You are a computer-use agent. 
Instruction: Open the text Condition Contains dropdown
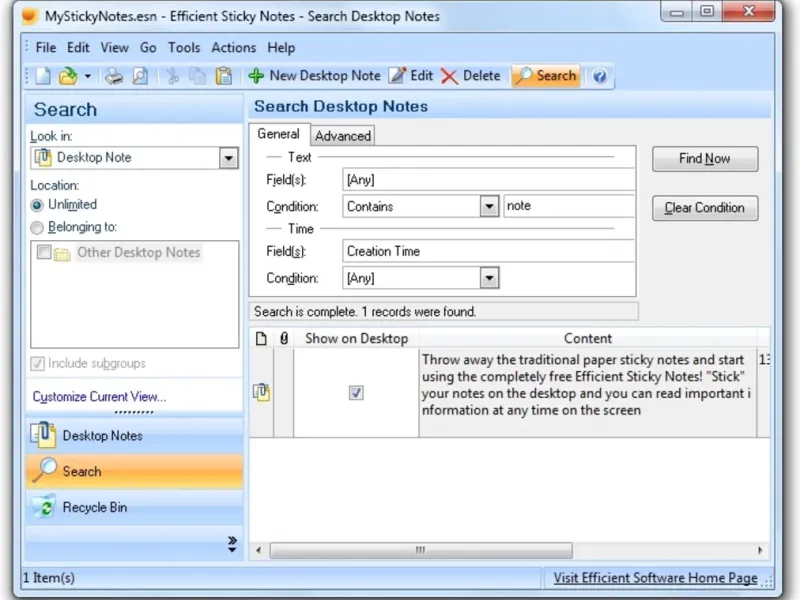pyautogui.click(x=489, y=207)
